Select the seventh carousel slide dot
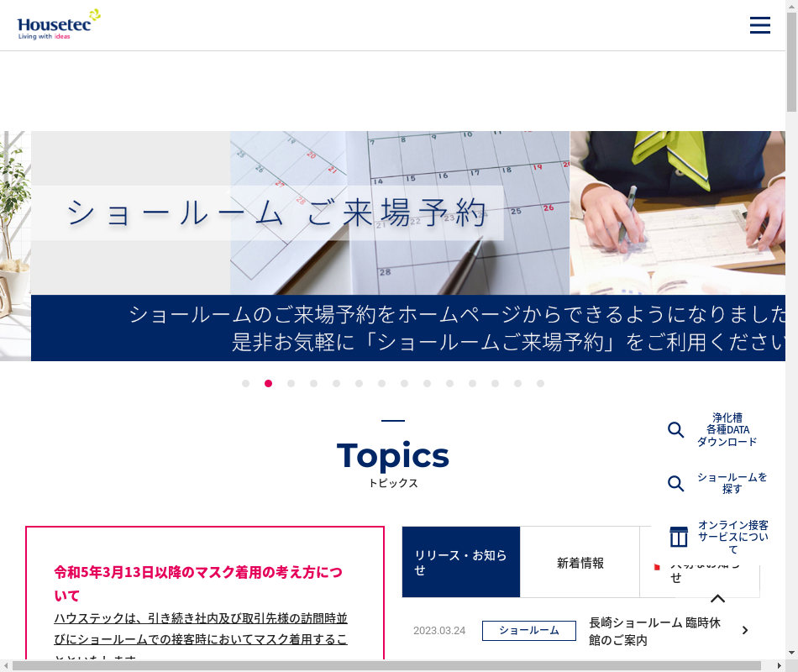Screen dimensions: 798x672 pyautogui.click(x=381, y=383)
